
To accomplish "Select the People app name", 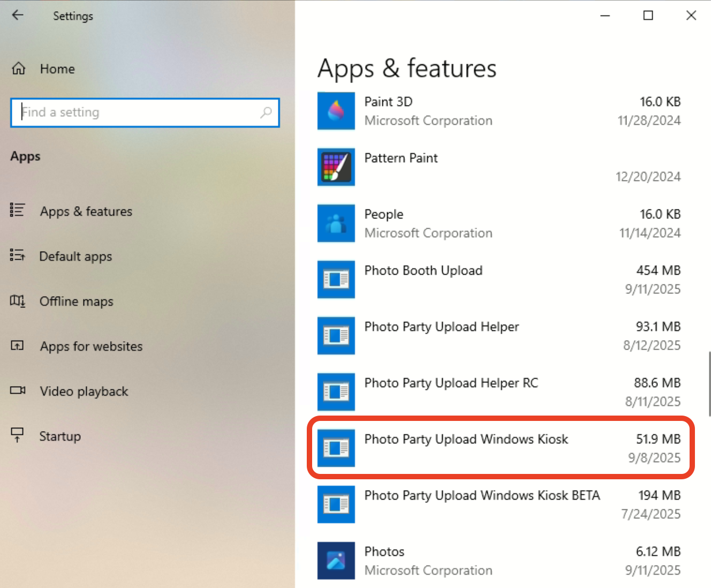I will [x=384, y=214].
